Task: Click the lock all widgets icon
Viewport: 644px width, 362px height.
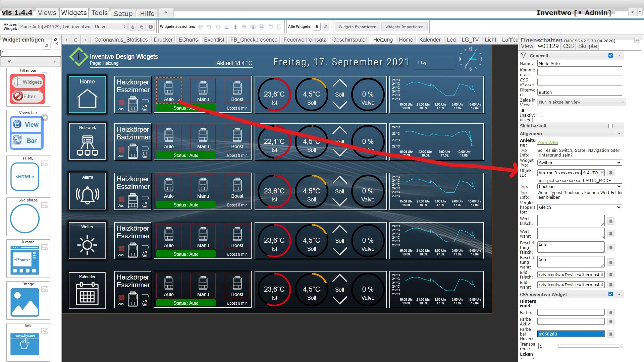Action: [x=317, y=27]
